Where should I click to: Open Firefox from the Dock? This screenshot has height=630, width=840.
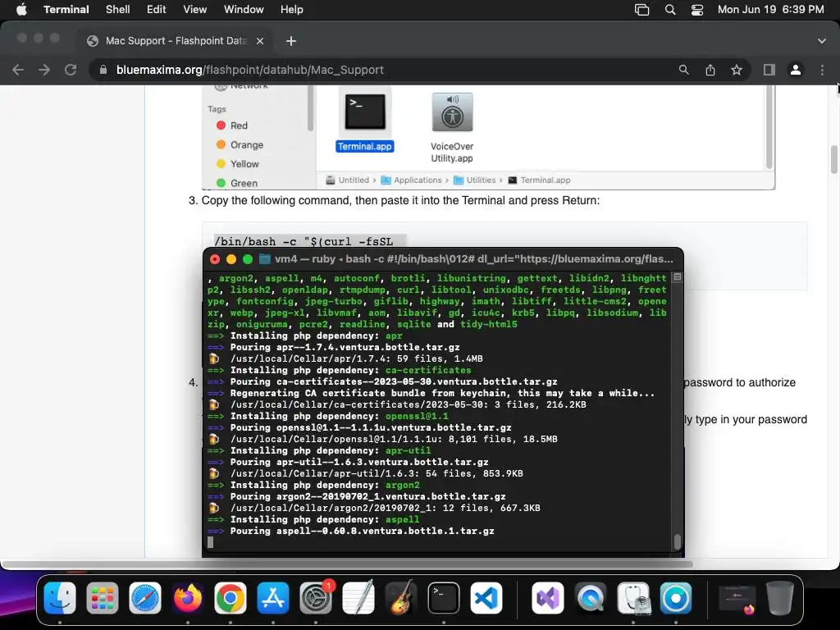pyautogui.click(x=188, y=598)
